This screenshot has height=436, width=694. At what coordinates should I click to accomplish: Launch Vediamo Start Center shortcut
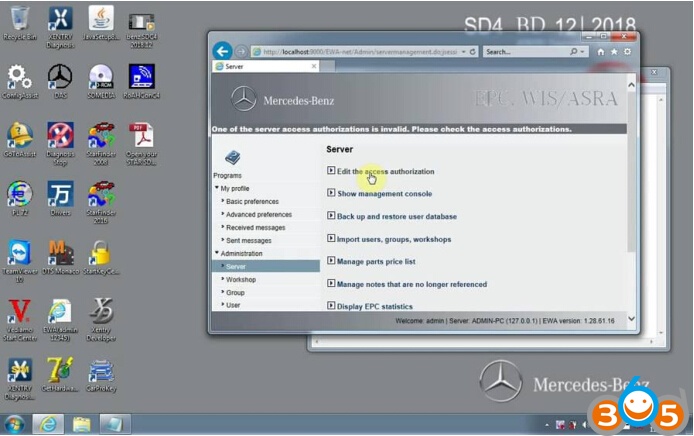pos(19,320)
